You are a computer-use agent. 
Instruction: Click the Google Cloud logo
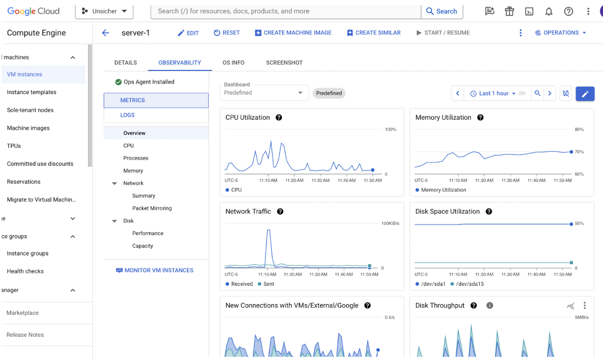pyautogui.click(x=33, y=11)
